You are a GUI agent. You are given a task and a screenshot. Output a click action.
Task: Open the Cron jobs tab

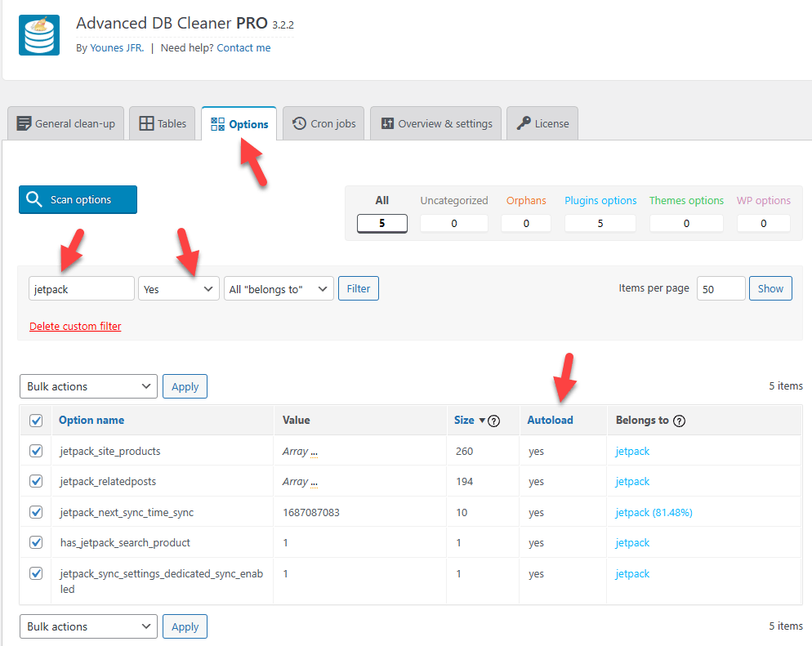[323, 123]
